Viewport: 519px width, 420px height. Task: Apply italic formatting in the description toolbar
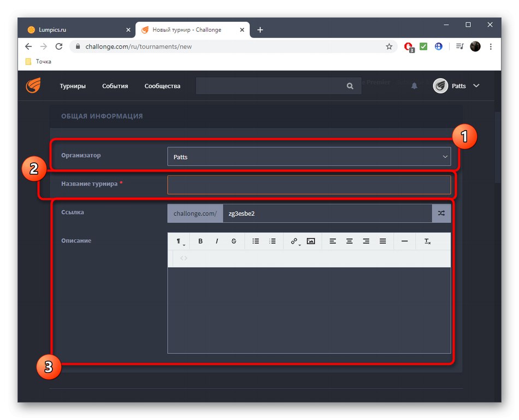point(217,241)
